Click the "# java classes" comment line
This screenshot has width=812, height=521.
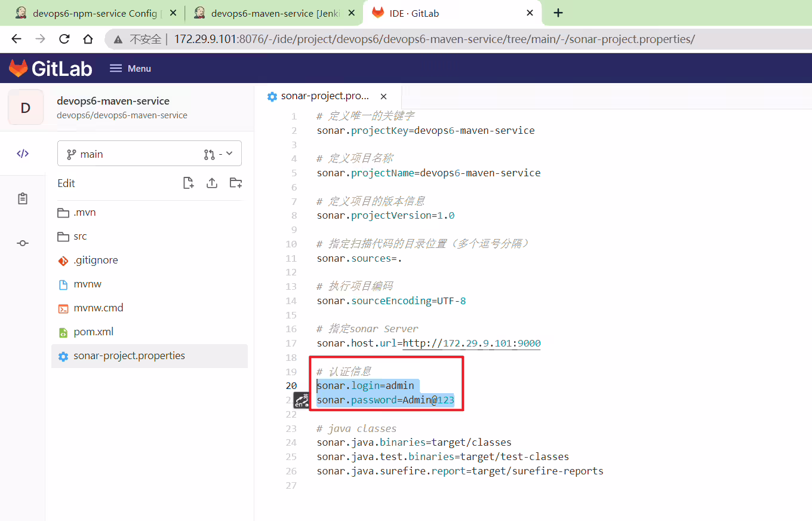(x=356, y=428)
